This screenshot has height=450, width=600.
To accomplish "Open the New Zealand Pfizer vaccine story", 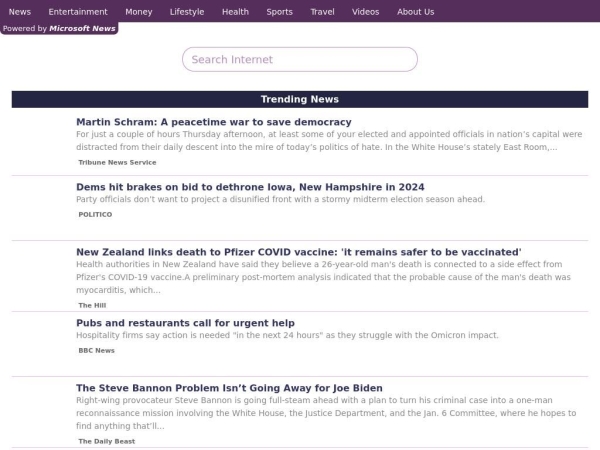I will click(x=298, y=252).
